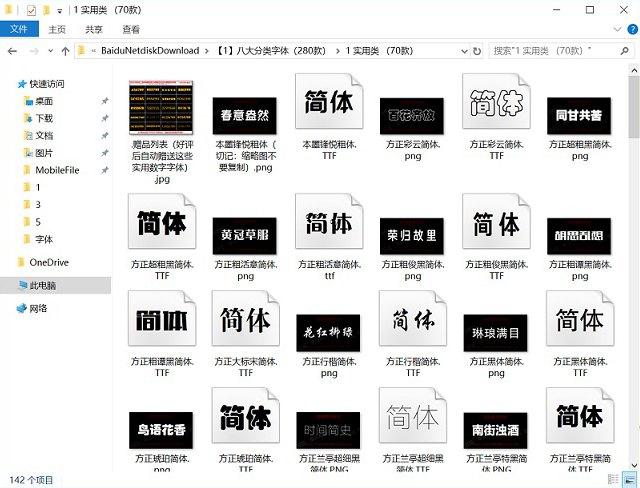Switch to the 主页 ribbon tab
Screen dimensions: 640x488
click(57, 29)
